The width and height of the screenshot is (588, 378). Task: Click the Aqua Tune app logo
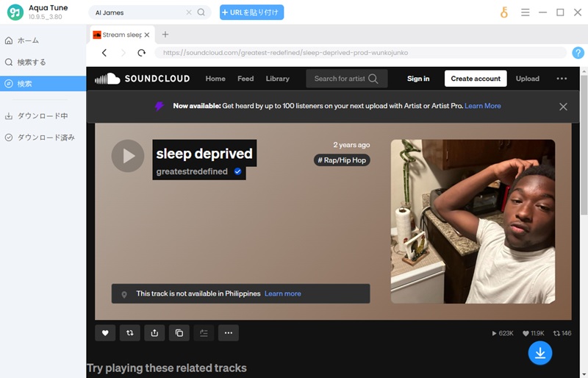click(x=15, y=13)
